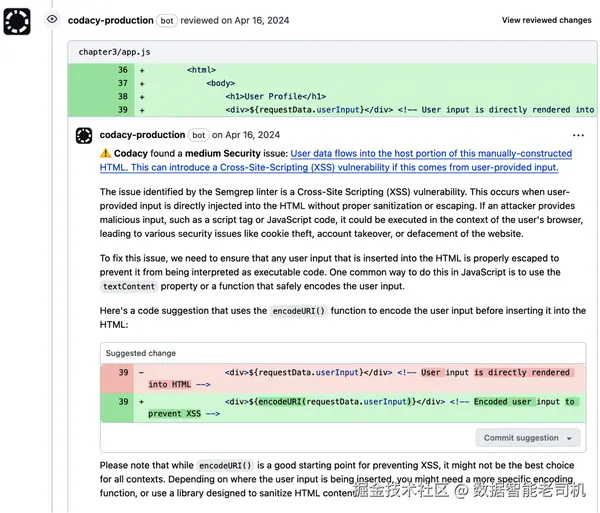Click the eye review icon in the timeline
The image size is (600, 513).
point(52,19)
